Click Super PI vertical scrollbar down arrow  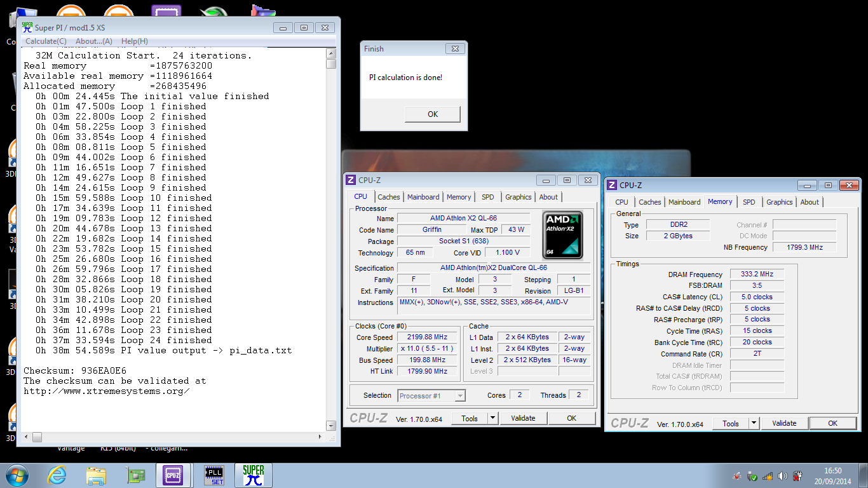(x=331, y=426)
